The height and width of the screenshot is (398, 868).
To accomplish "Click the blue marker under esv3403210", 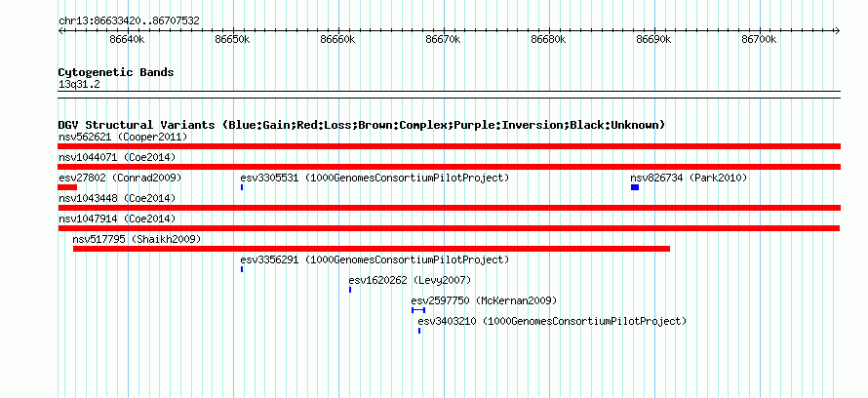I will coord(419,331).
